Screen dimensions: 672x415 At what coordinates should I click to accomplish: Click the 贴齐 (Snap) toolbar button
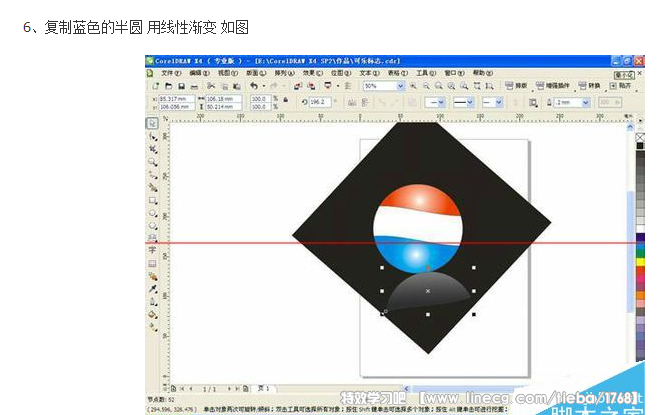(621, 86)
